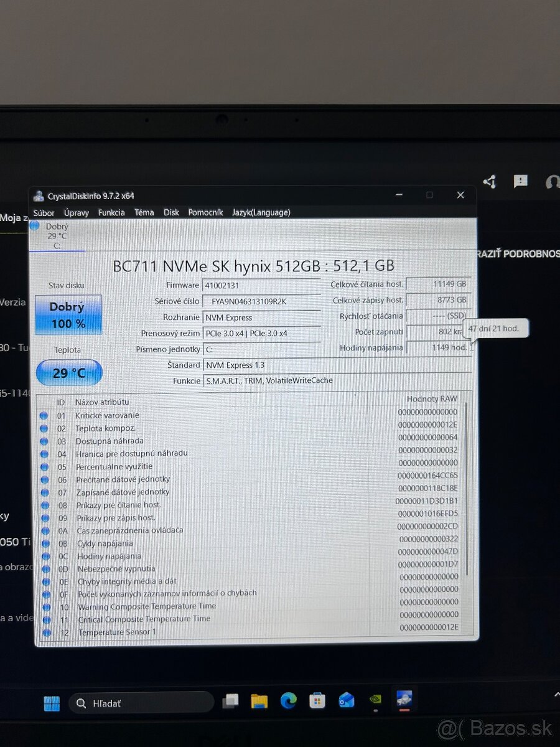The height and width of the screenshot is (747, 560).
Task: Click the CrystalDiskInfo icon in the title bar
Action: 39,195
